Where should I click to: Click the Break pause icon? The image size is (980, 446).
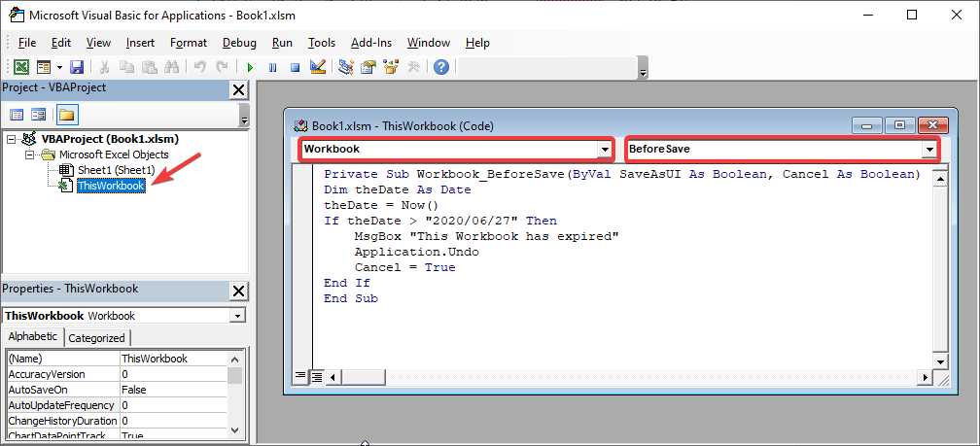272,67
